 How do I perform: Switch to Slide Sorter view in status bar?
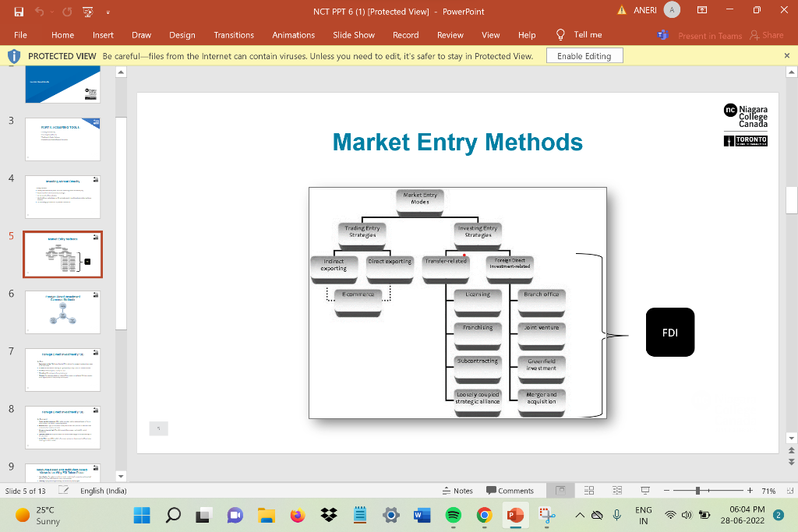[588, 490]
